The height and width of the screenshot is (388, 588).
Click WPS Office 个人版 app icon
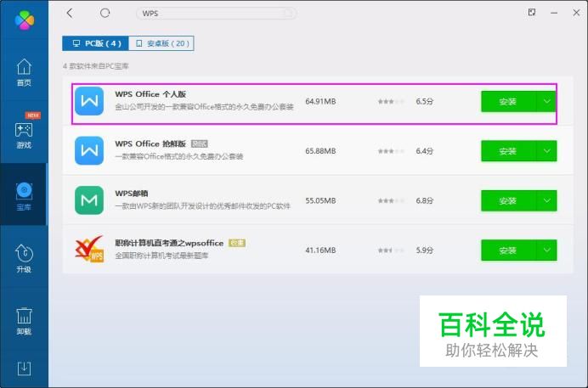[89, 101]
